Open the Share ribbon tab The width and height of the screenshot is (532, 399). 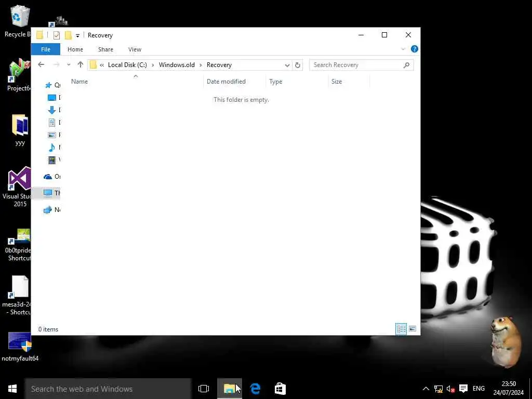click(105, 49)
